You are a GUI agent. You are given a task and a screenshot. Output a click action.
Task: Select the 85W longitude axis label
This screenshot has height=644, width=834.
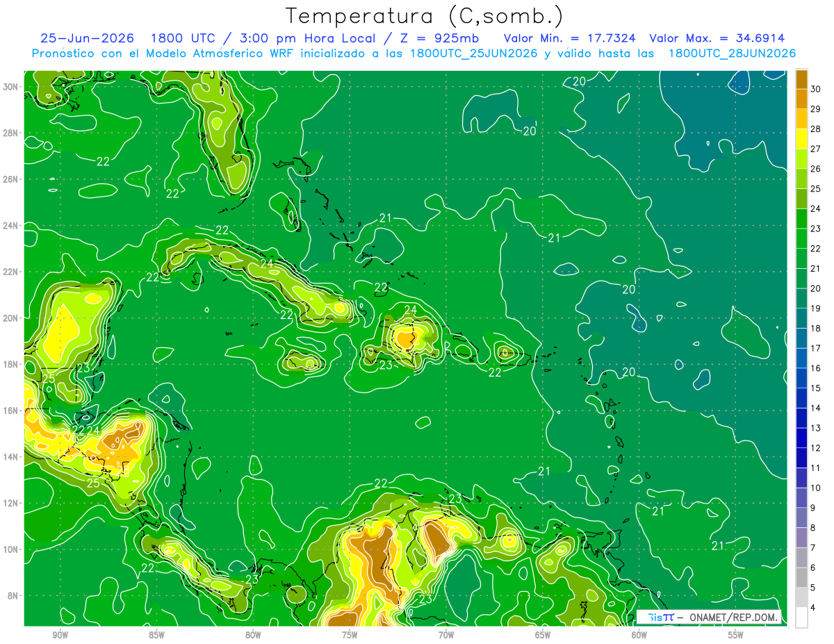click(156, 635)
